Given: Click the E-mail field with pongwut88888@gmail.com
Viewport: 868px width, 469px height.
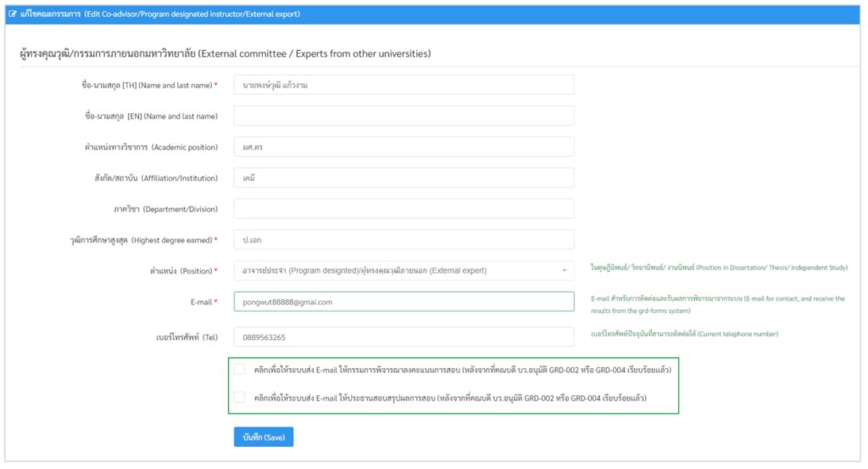Looking at the screenshot, I should (x=403, y=302).
